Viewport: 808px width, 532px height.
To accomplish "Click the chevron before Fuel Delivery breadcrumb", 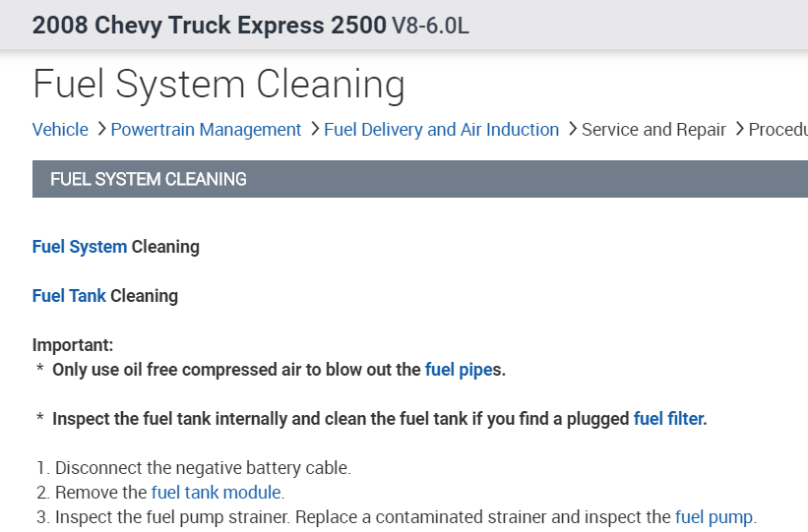I will point(313,130).
